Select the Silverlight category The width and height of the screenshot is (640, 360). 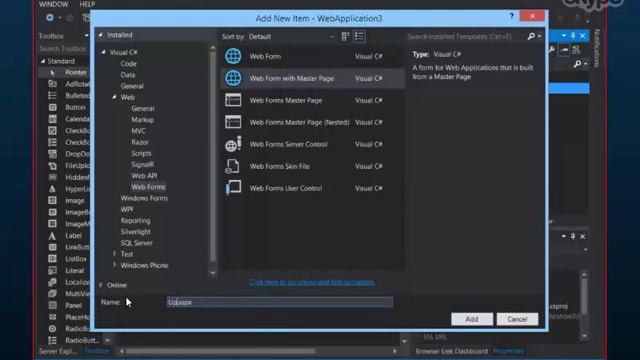(136, 231)
